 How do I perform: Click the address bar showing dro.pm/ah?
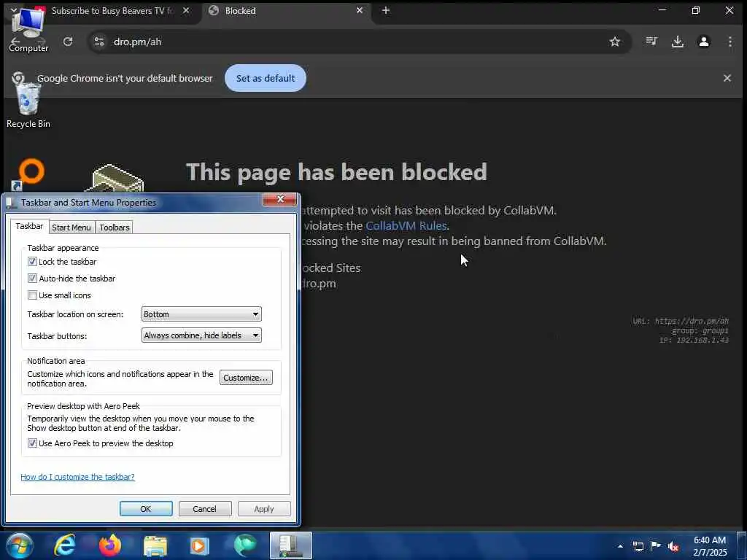360,42
